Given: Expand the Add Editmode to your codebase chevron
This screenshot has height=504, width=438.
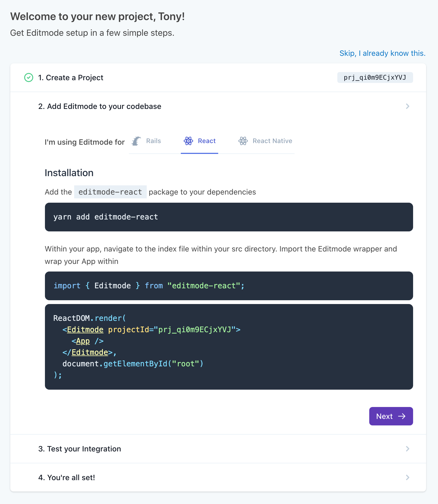Looking at the screenshot, I should click(x=407, y=106).
